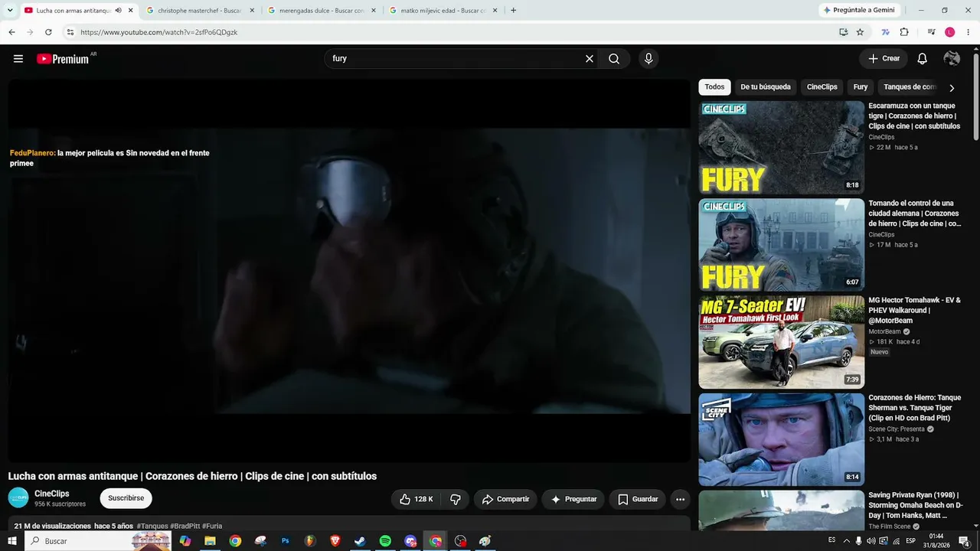Save the video with Guardar
Screen dimensions: 980x551
pos(638,499)
